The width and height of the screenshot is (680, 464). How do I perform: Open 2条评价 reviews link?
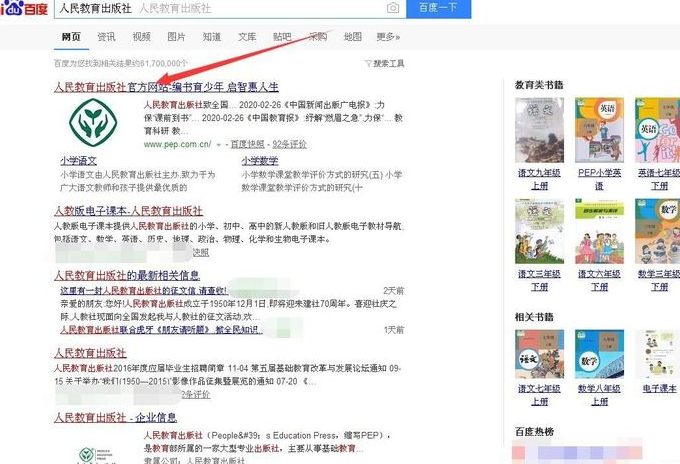pos(196,395)
